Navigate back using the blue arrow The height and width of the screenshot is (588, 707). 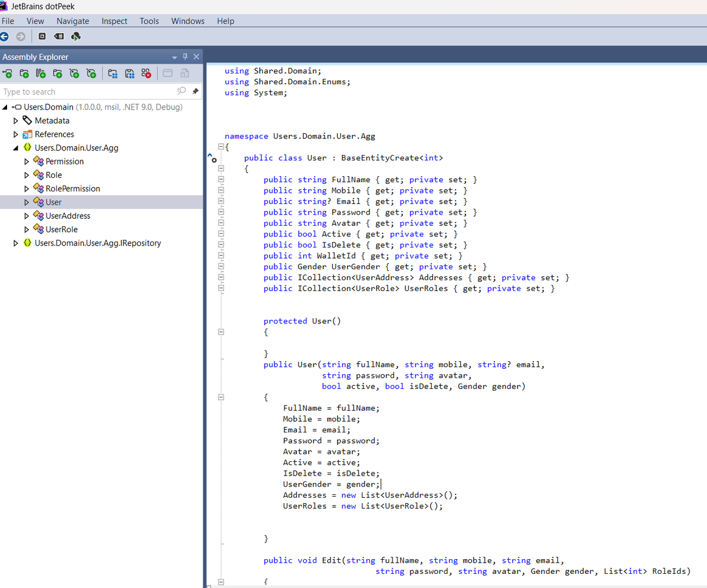[5, 37]
